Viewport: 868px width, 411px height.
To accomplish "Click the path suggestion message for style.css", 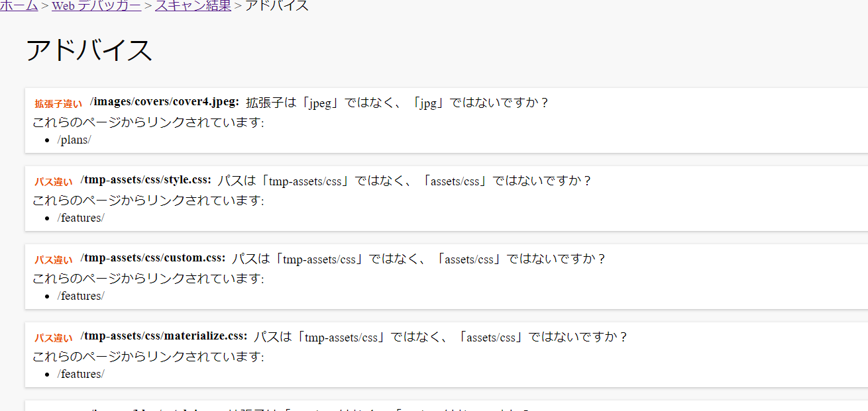I will coord(404,181).
